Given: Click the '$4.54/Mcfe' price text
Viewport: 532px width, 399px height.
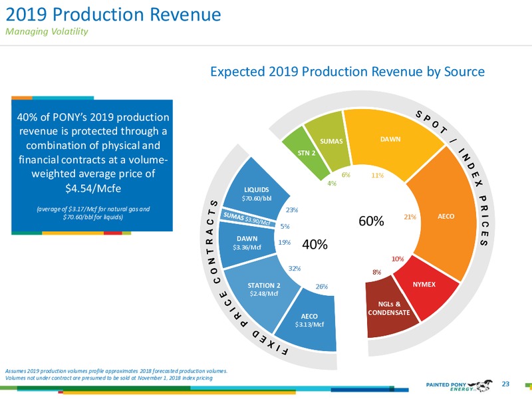Looking at the screenshot, I should coord(93,188).
